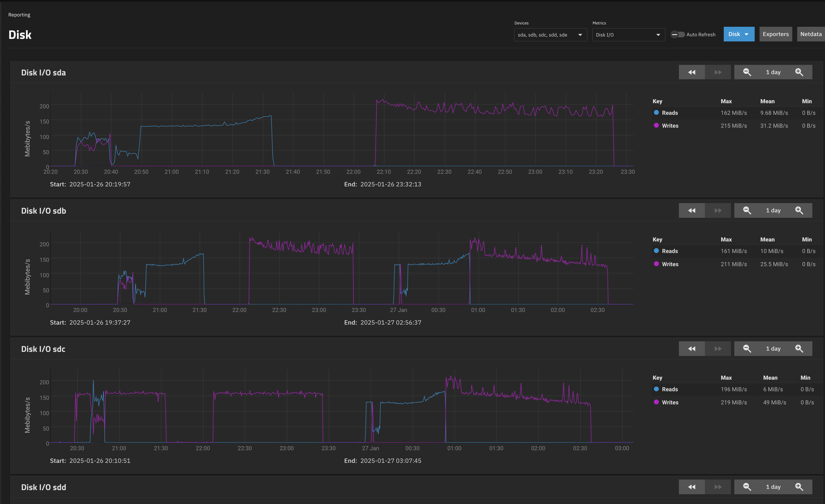Zoom out the Disk I/O sdd chart
This screenshot has height=504, width=825.
(747, 487)
